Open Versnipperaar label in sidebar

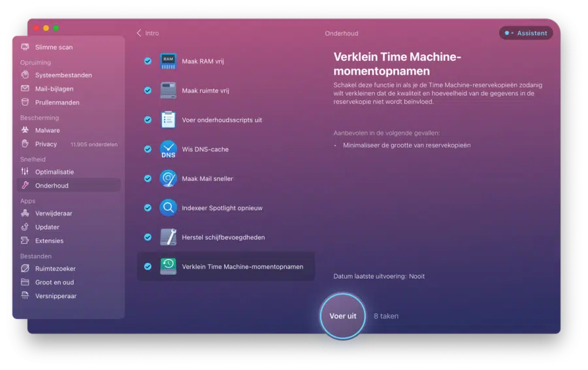click(56, 296)
